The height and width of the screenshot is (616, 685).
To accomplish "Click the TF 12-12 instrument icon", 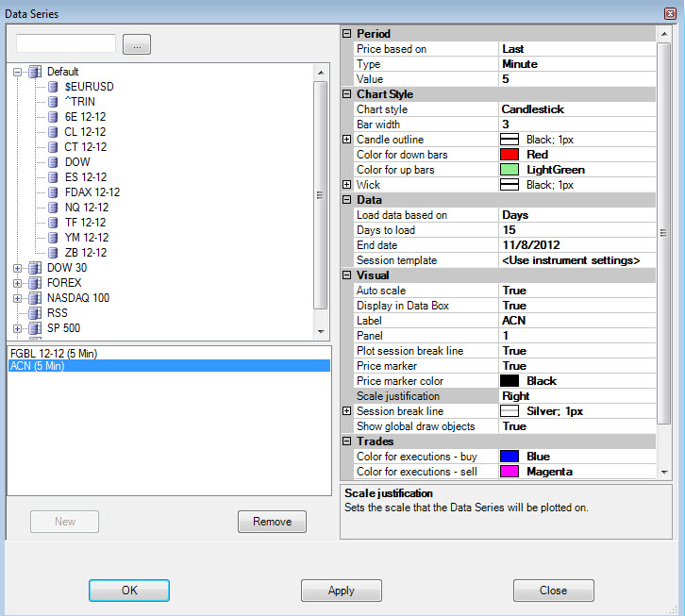I will pyautogui.click(x=53, y=223).
